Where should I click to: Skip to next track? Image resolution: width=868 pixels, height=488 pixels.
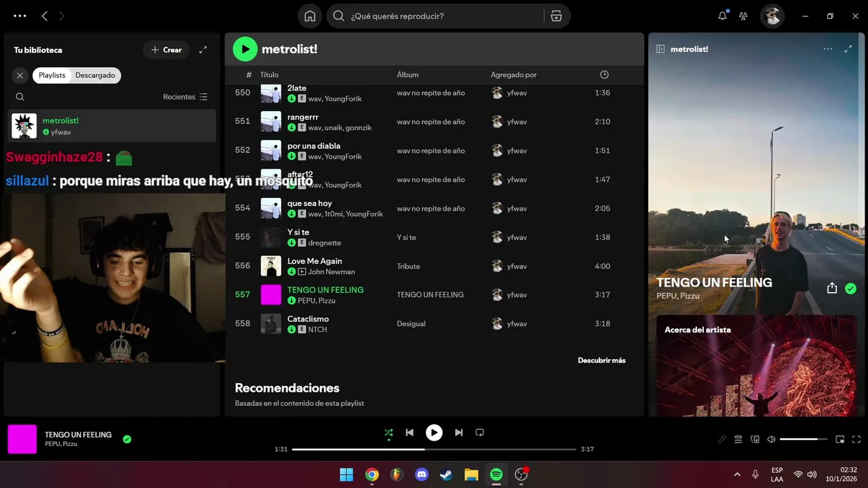click(458, 432)
